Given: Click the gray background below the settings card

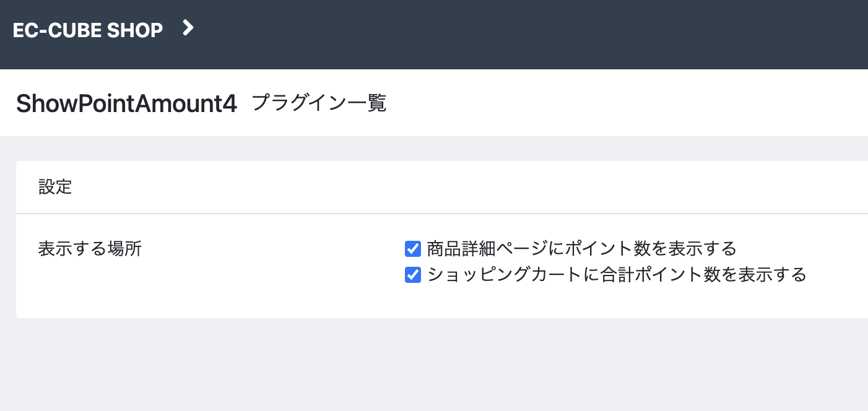Looking at the screenshot, I should tap(433, 365).
